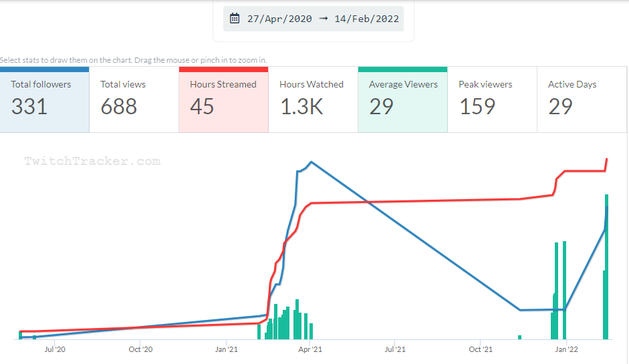629x364 pixels.
Task: Click the blue line's peak near Apr '21
Action: (x=311, y=162)
